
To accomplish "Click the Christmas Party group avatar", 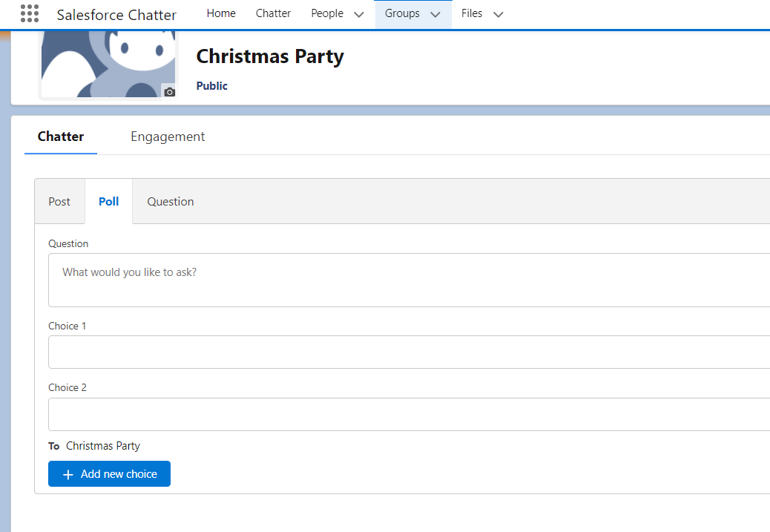I will [x=108, y=64].
